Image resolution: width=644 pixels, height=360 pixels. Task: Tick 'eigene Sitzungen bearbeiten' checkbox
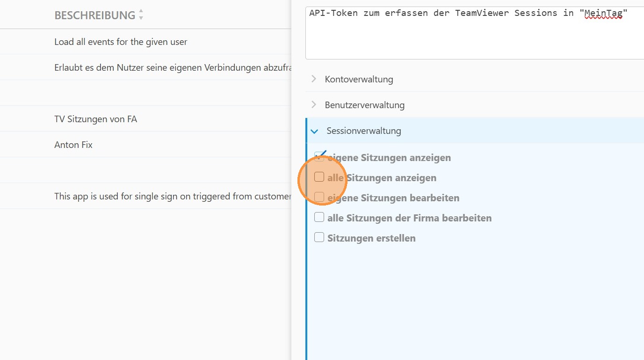(x=319, y=197)
